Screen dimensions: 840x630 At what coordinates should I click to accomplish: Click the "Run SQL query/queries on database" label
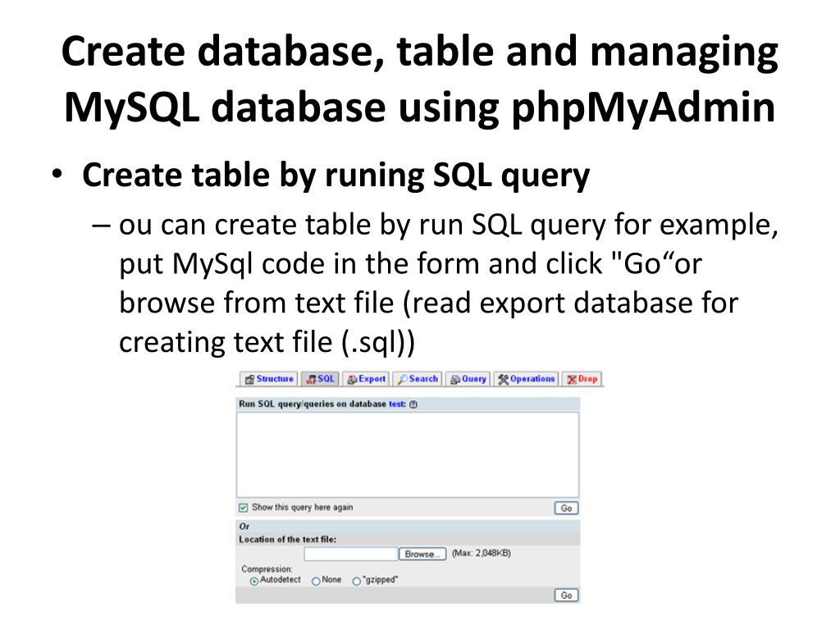[x=313, y=404]
